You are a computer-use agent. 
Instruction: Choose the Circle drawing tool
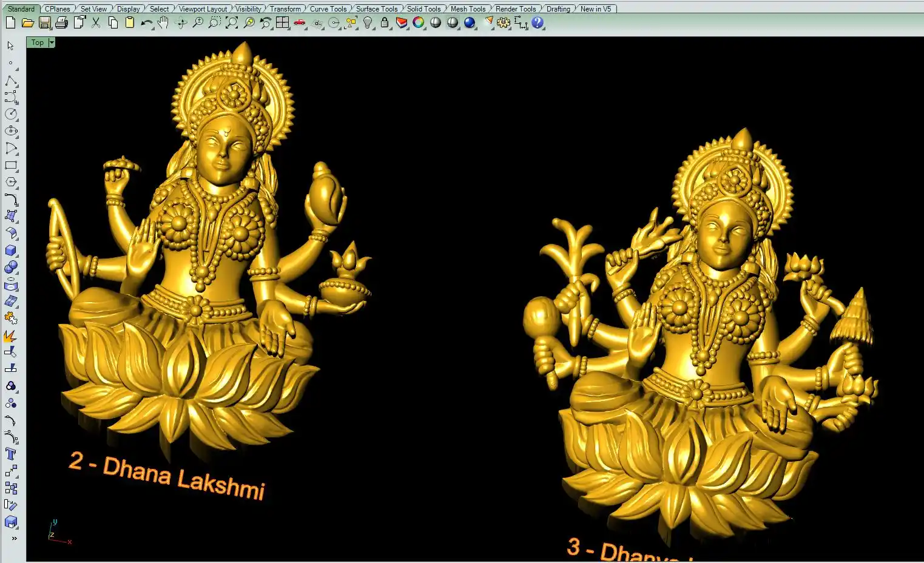(11, 114)
